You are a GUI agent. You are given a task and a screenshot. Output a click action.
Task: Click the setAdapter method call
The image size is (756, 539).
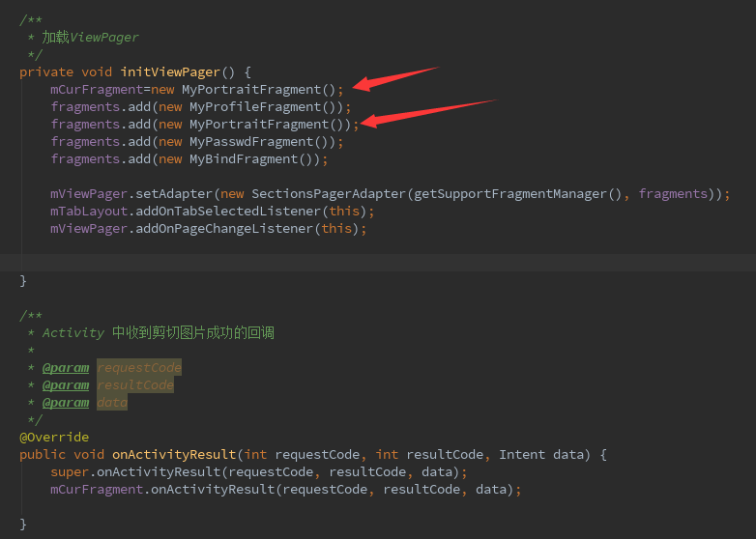(174, 193)
